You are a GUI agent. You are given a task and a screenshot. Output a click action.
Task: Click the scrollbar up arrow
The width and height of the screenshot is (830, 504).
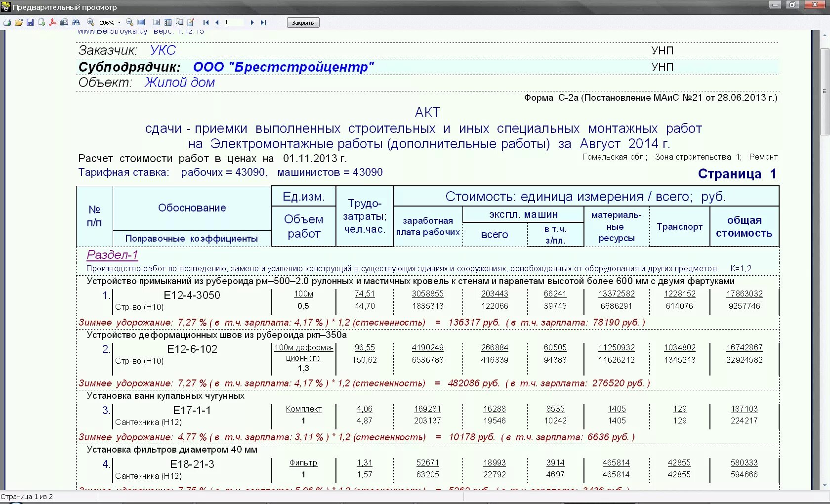824,36
